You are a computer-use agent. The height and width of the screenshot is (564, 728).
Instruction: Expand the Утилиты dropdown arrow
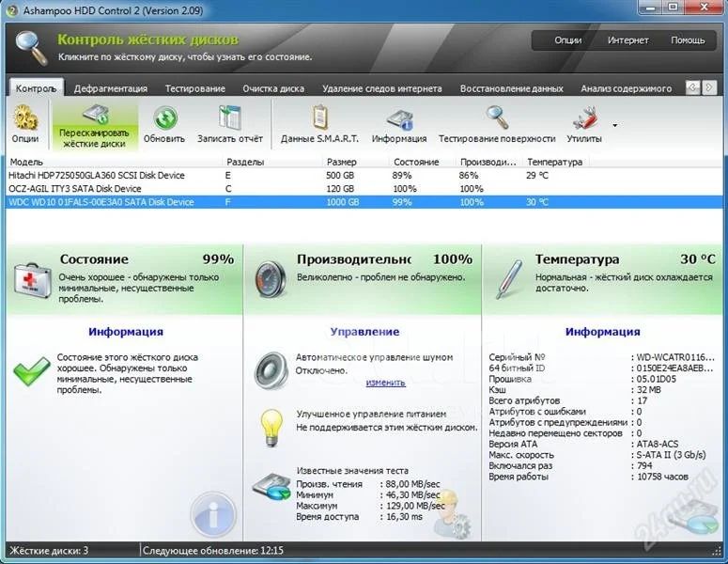[615, 125]
